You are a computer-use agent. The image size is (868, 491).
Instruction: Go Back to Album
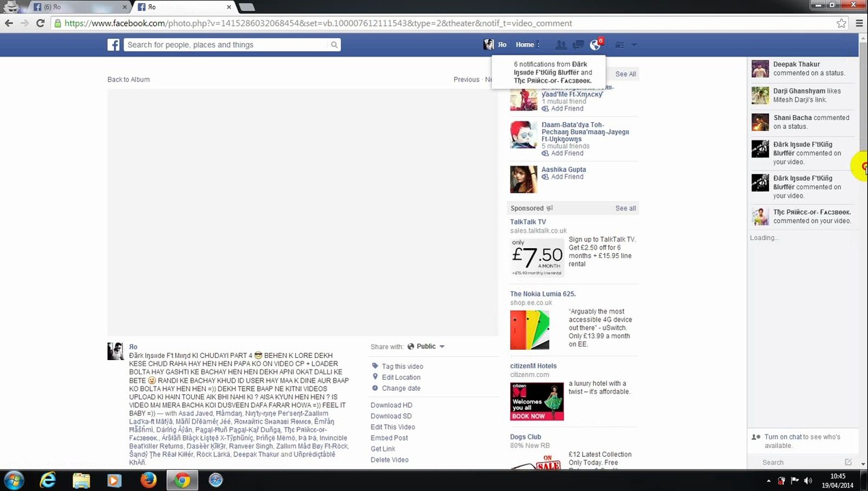128,80
